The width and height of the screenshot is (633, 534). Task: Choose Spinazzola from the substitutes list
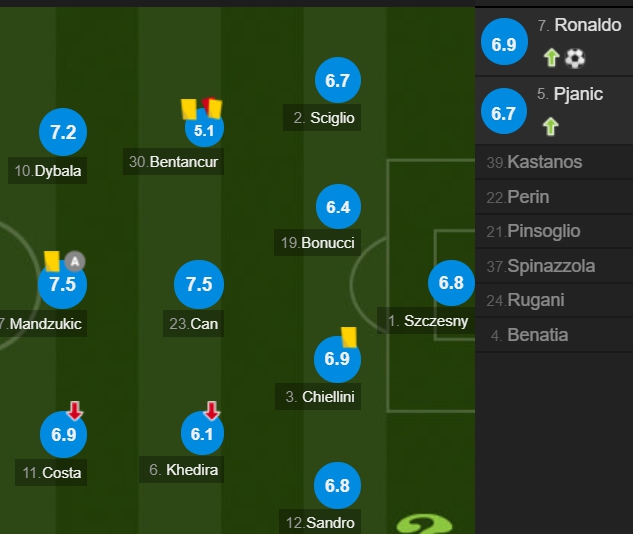pos(550,266)
